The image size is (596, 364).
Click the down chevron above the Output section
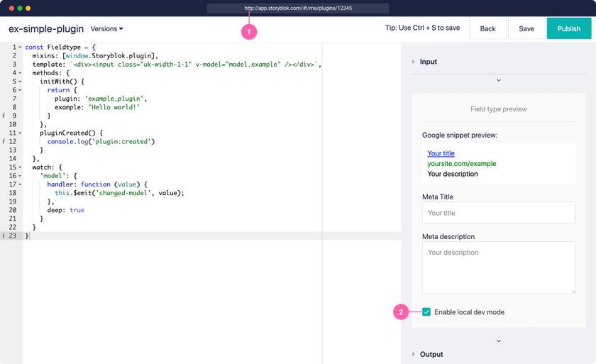499,341
